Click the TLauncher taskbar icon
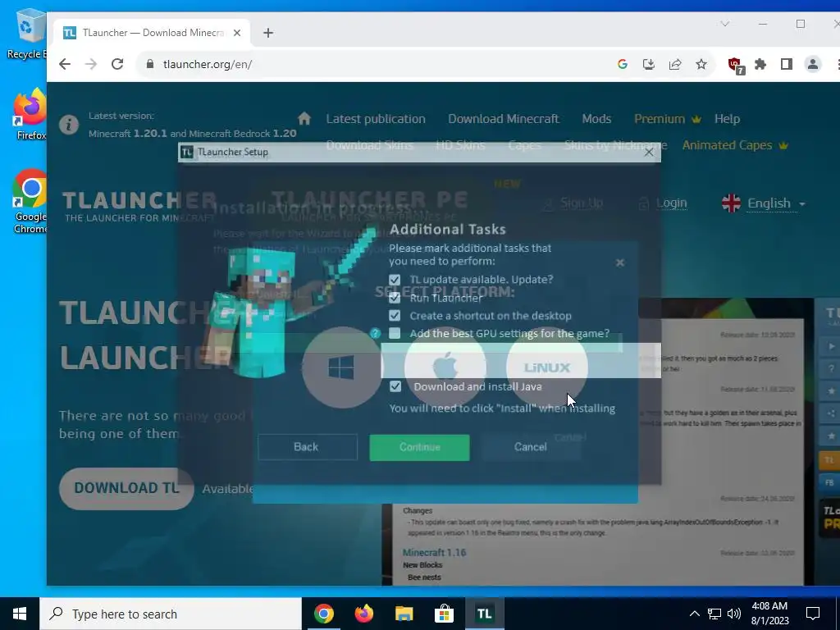Screen dimensions: 840x630 coord(484,614)
